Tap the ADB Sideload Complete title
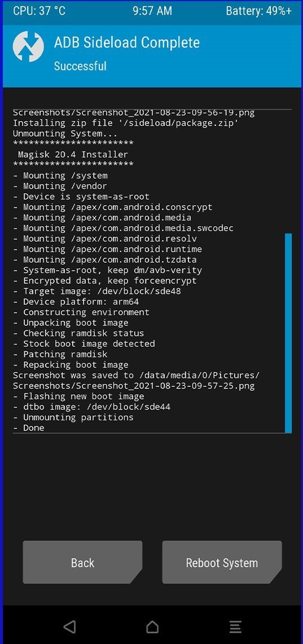 (x=126, y=42)
